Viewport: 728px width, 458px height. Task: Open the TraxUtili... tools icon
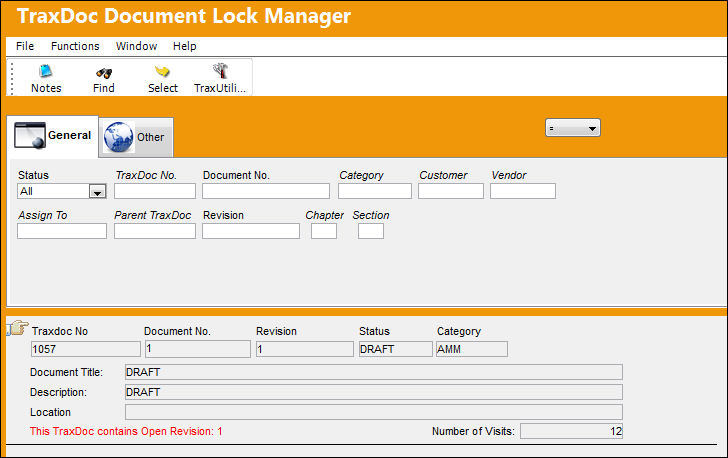point(220,71)
